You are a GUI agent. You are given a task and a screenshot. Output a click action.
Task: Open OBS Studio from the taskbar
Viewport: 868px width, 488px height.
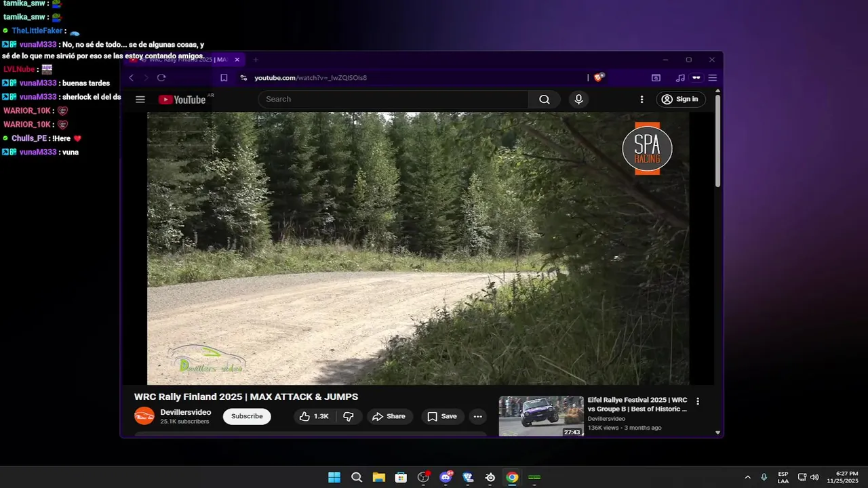[x=423, y=477]
